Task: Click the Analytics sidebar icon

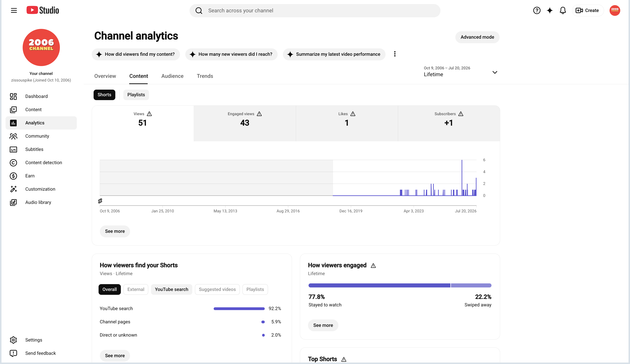Action: click(x=13, y=123)
